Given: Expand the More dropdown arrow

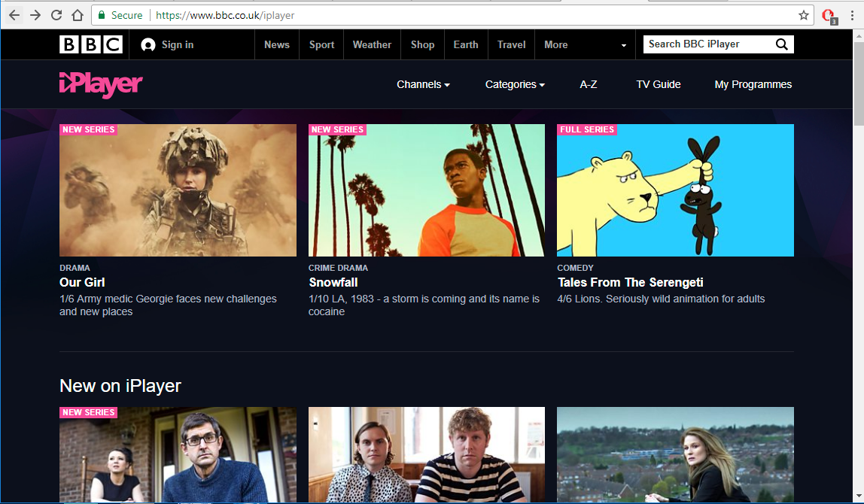Looking at the screenshot, I should [x=624, y=45].
